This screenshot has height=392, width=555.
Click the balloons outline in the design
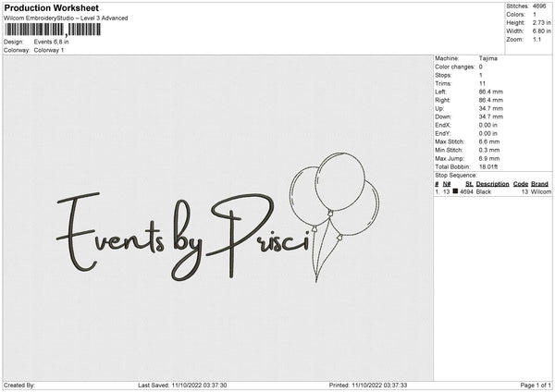(x=334, y=216)
